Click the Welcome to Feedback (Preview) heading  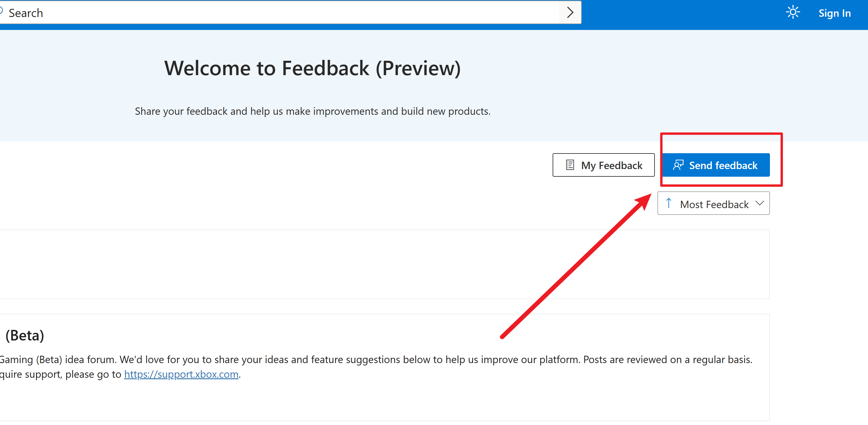(312, 68)
